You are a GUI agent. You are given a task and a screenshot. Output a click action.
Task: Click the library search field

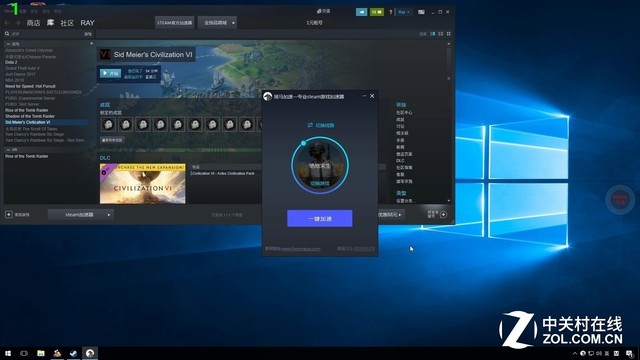pyautogui.click(x=47, y=34)
